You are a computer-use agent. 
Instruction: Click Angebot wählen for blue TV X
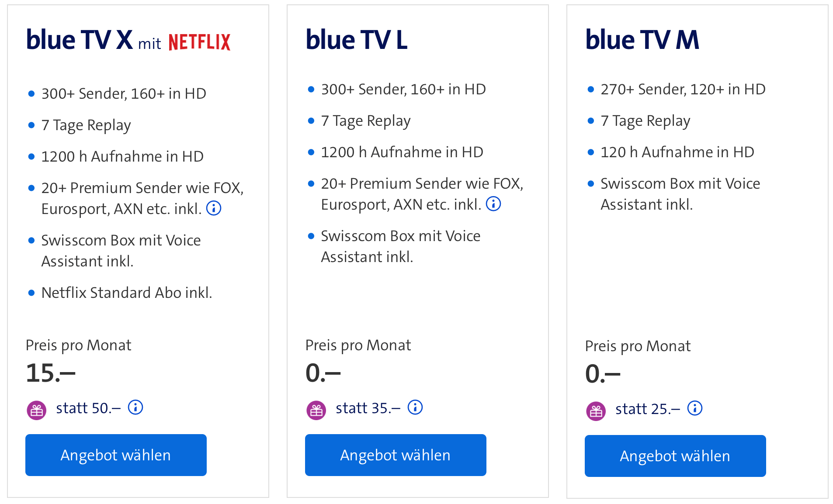pos(115,455)
